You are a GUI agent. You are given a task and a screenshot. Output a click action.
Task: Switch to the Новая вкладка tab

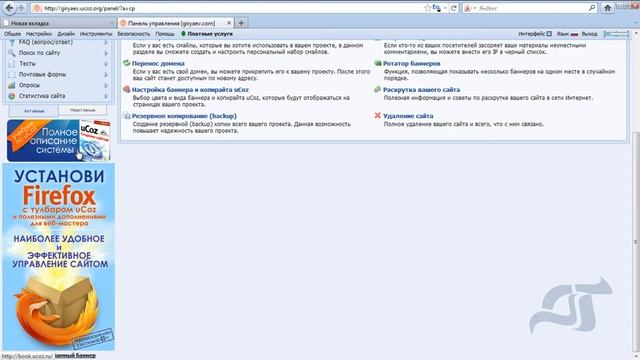(x=58, y=23)
